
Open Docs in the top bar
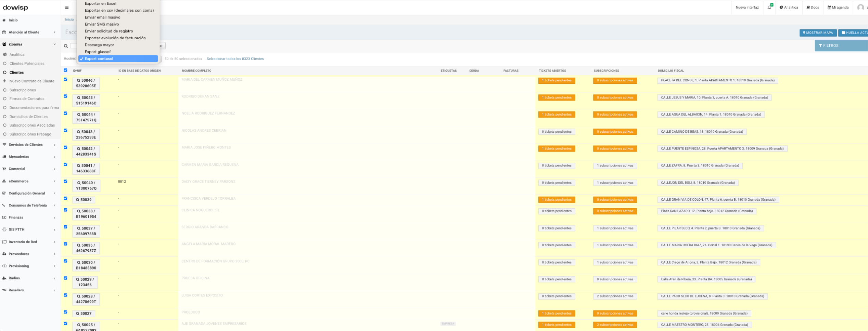[813, 7]
